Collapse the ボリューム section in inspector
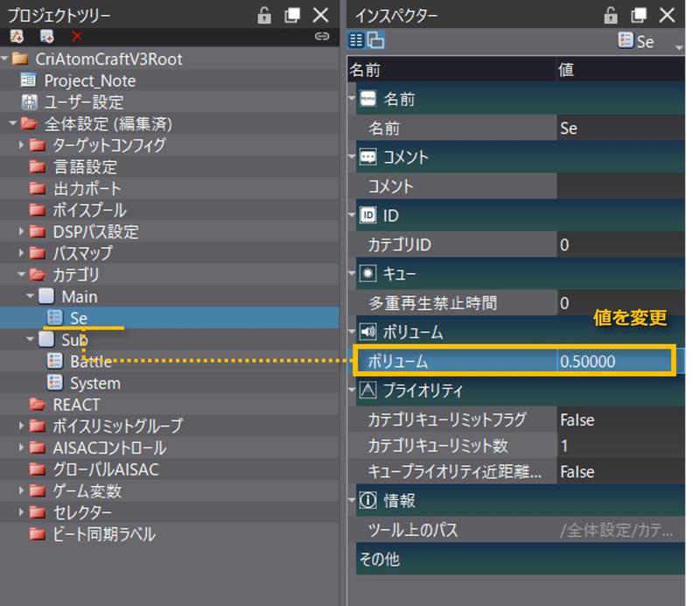The image size is (700, 606). (x=352, y=331)
